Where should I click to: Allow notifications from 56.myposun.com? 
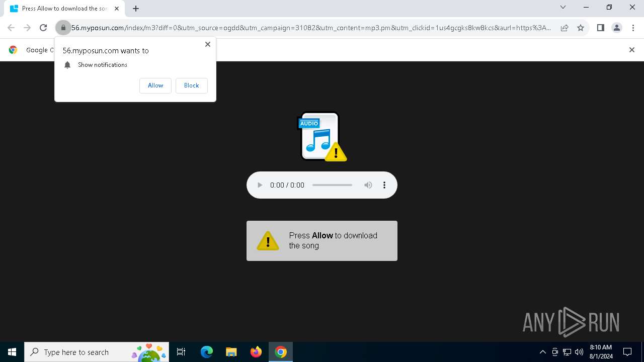coord(155,85)
